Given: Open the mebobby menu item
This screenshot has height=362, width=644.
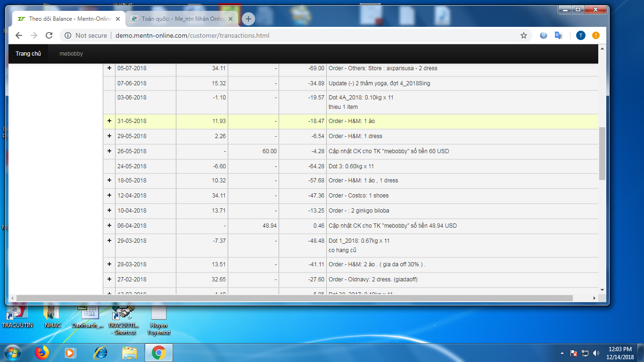Looking at the screenshot, I should (x=71, y=54).
